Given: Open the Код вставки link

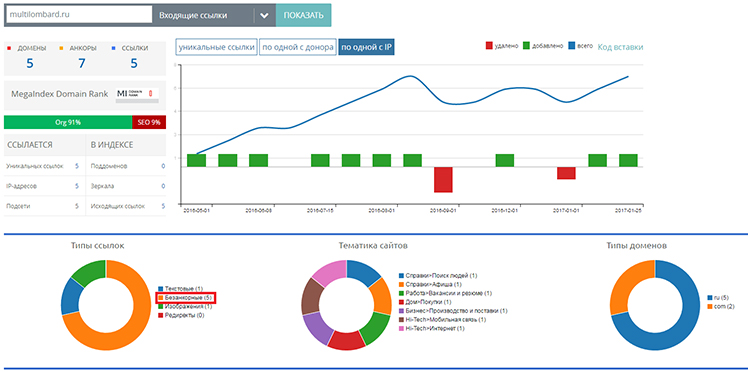Looking at the screenshot, I should coord(620,47).
